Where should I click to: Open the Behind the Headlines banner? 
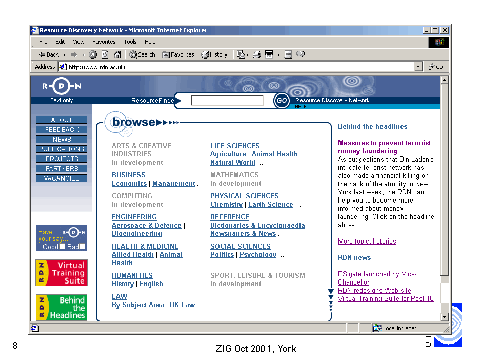click(62, 307)
